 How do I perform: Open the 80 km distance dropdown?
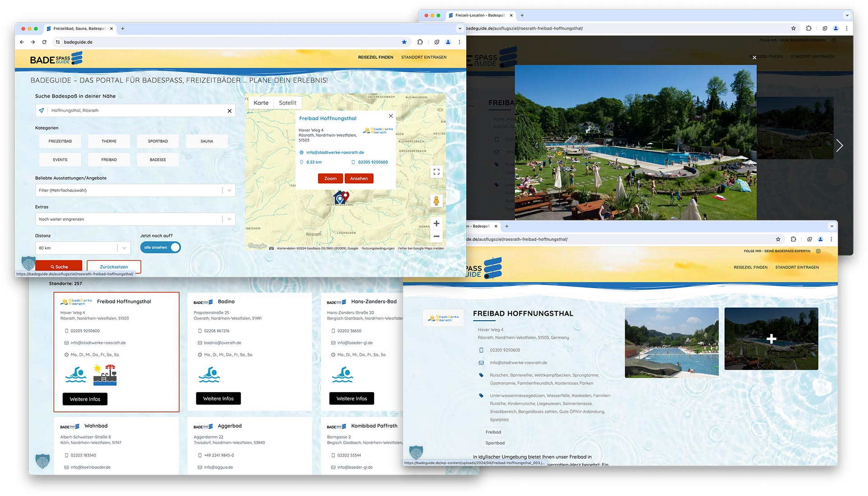[83, 248]
